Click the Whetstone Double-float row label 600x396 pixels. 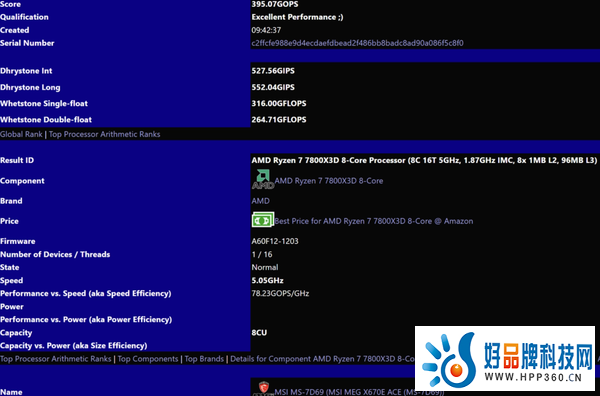point(46,120)
